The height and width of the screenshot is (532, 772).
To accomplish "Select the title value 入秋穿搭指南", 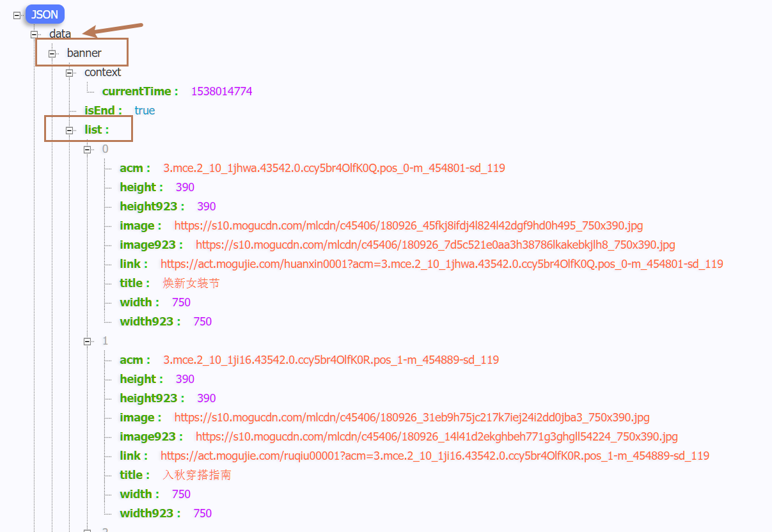I will [x=196, y=475].
